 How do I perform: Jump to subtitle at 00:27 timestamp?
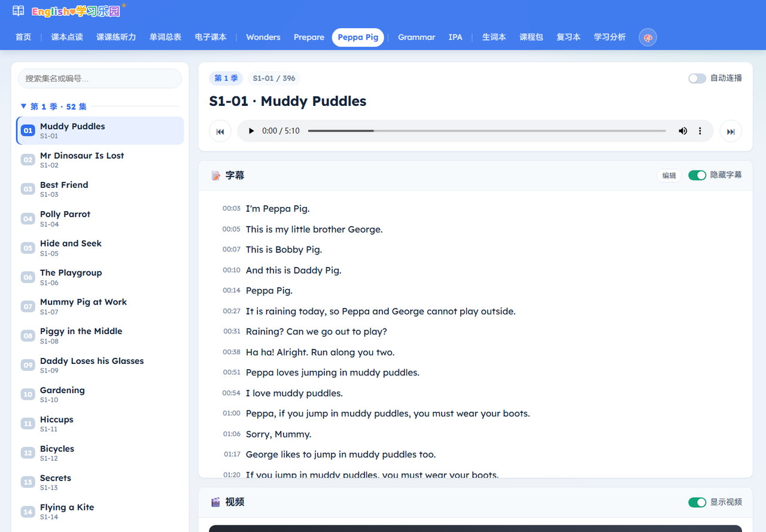[232, 311]
